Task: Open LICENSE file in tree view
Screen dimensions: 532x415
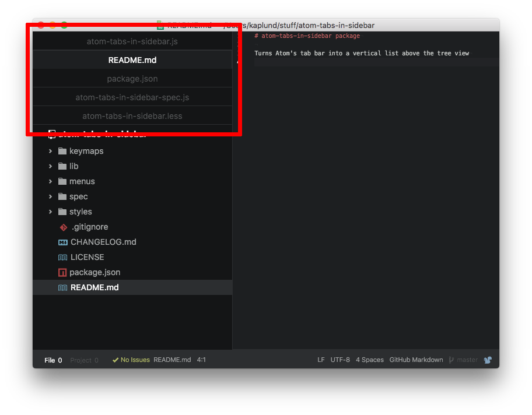Action: pos(87,258)
